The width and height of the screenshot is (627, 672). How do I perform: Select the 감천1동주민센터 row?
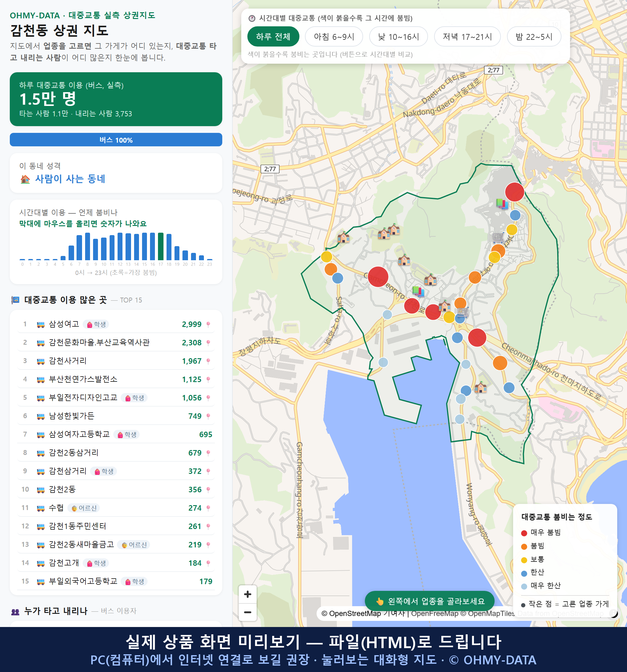point(116,526)
